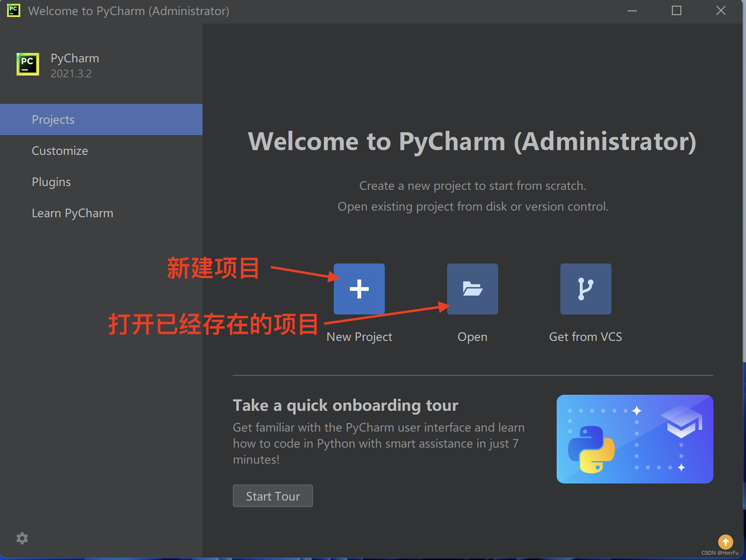The height and width of the screenshot is (560, 746).
Task: Open the settings gear at bottom left
Action: coord(22,538)
